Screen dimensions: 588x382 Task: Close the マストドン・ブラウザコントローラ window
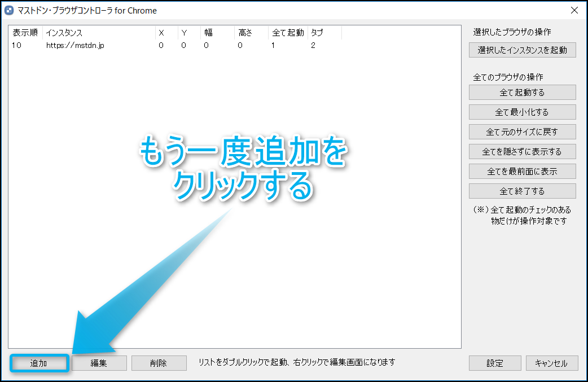click(574, 10)
